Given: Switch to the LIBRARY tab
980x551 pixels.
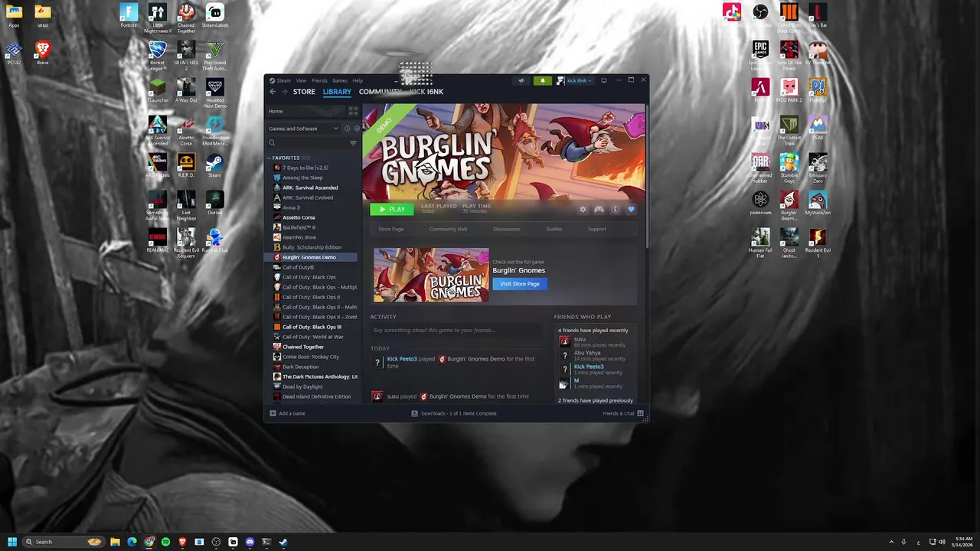Looking at the screenshot, I should [x=337, y=92].
